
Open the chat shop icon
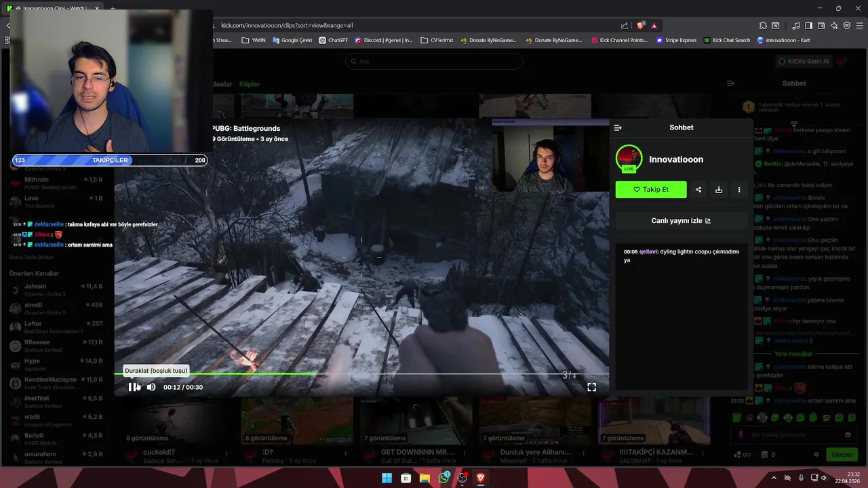[764, 455]
